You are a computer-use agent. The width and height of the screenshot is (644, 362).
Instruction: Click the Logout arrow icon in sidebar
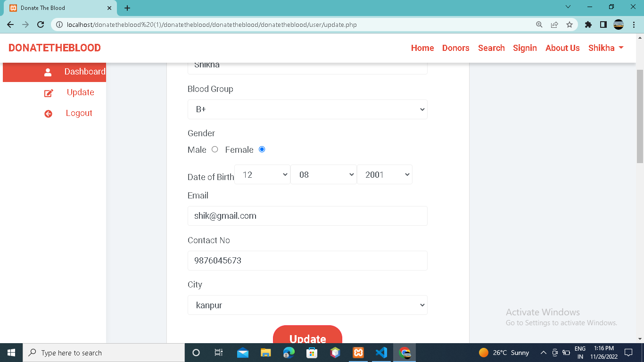click(48, 113)
